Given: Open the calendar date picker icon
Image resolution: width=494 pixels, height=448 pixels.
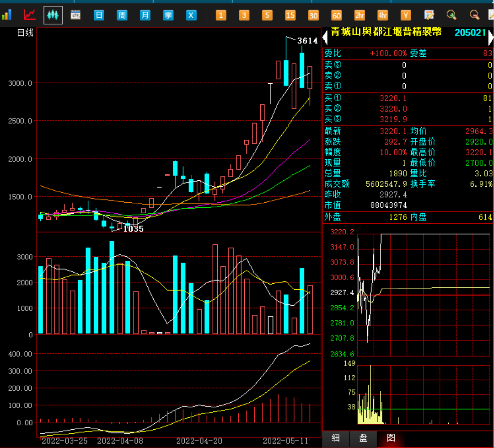Looking at the screenshot, I should pyautogui.click(x=75, y=15).
